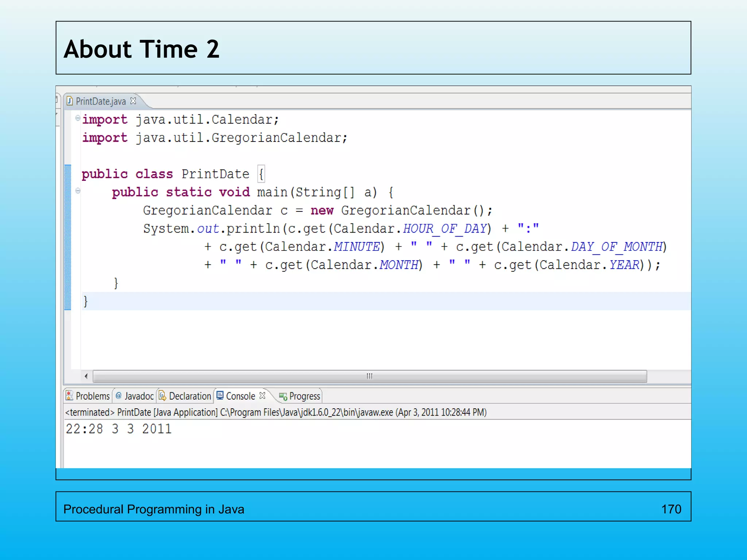Click the class name PrintDate in declaration
The width and height of the screenshot is (747, 560).
(x=215, y=174)
